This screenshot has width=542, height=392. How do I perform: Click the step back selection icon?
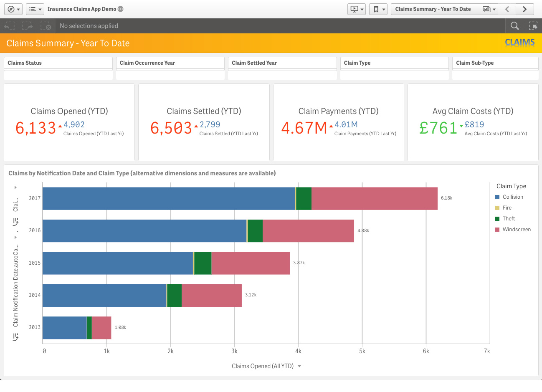coord(9,26)
